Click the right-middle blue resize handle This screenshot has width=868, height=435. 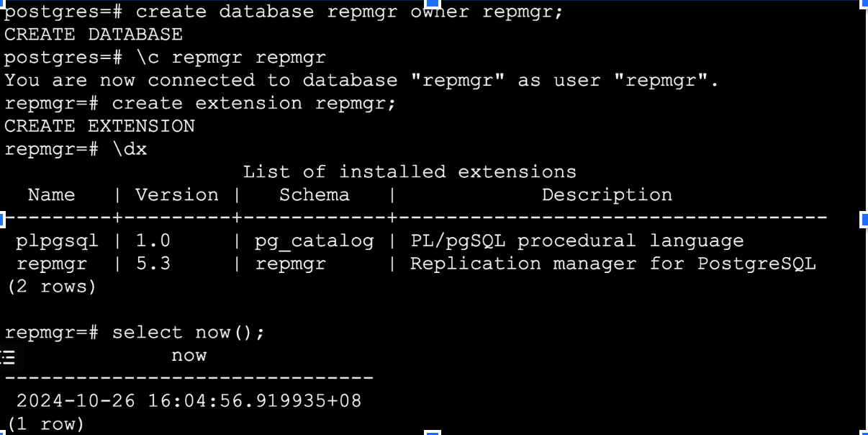(x=864, y=217)
